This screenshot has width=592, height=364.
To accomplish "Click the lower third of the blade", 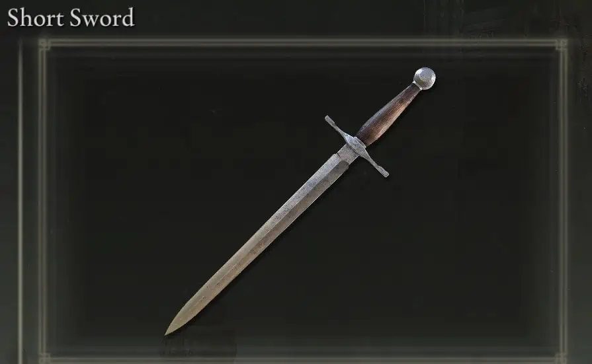I will tap(212, 289).
